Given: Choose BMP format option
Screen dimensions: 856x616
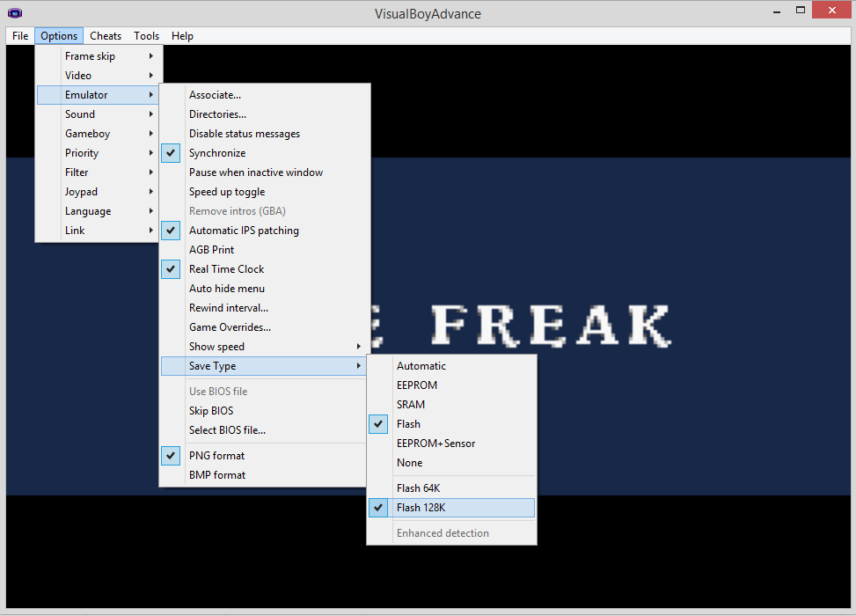Looking at the screenshot, I should coord(217,475).
